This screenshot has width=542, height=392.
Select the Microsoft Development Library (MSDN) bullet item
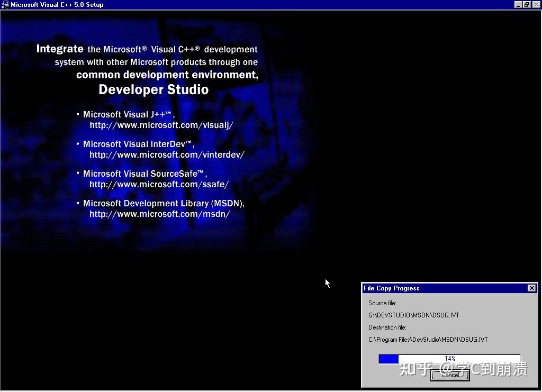point(162,203)
